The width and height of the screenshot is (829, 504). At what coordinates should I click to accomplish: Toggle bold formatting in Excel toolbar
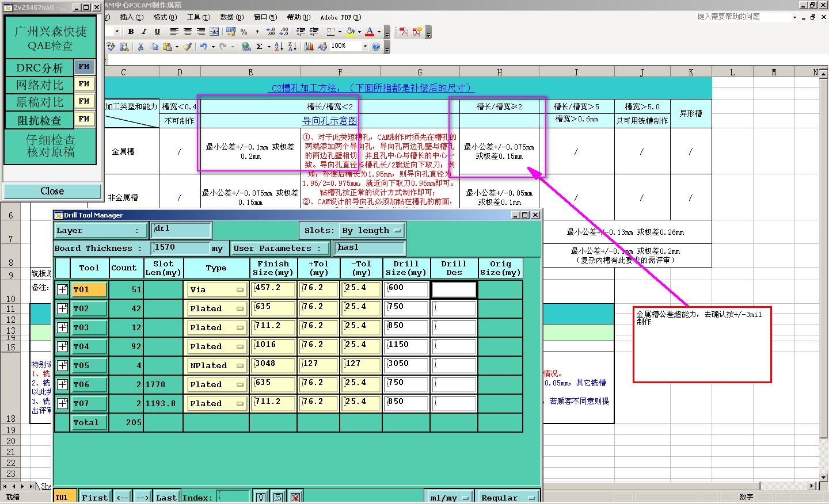pyautogui.click(x=131, y=32)
